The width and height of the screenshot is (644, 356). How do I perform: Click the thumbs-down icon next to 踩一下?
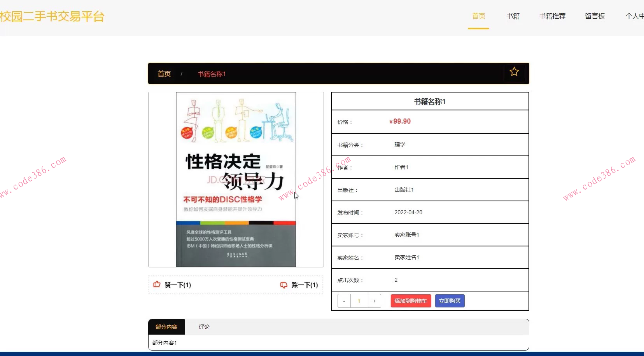pyautogui.click(x=284, y=285)
